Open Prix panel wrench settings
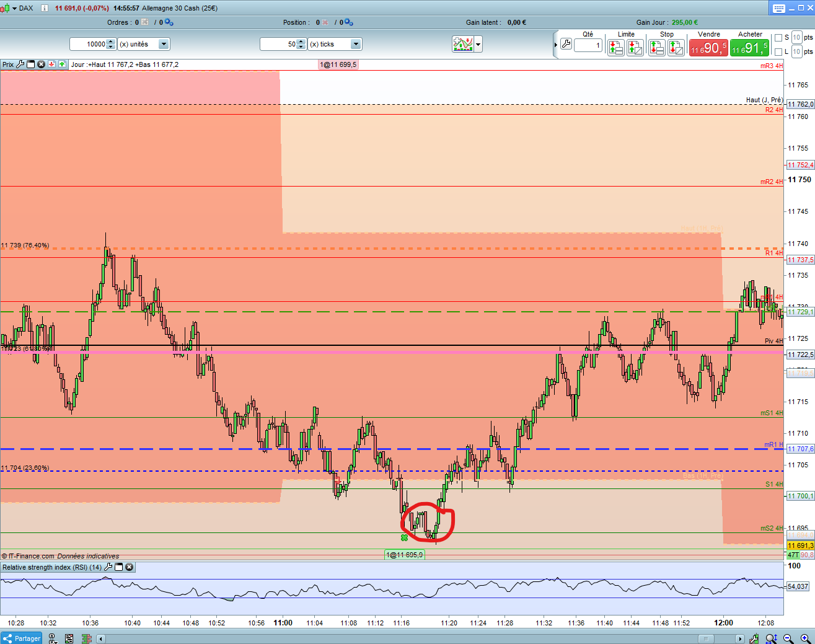This screenshot has width=815, height=644. click(x=20, y=64)
